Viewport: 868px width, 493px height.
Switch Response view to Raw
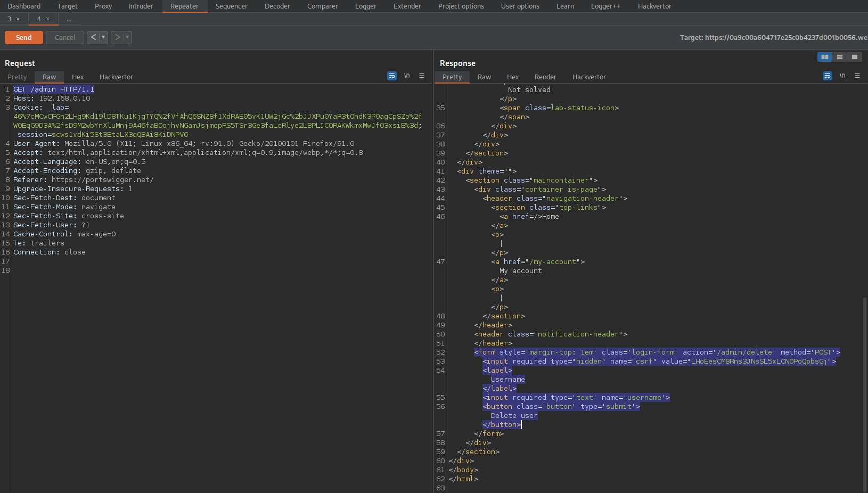[x=485, y=77]
